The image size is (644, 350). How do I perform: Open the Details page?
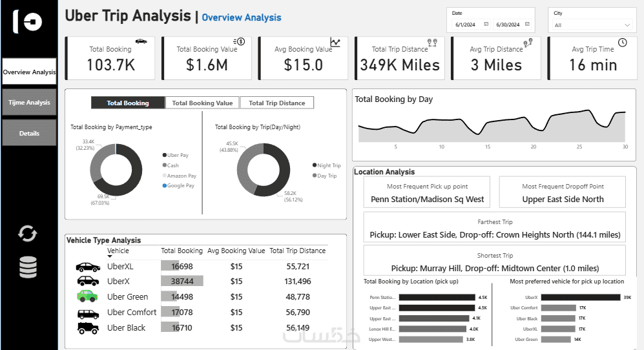click(x=29, y=133)
